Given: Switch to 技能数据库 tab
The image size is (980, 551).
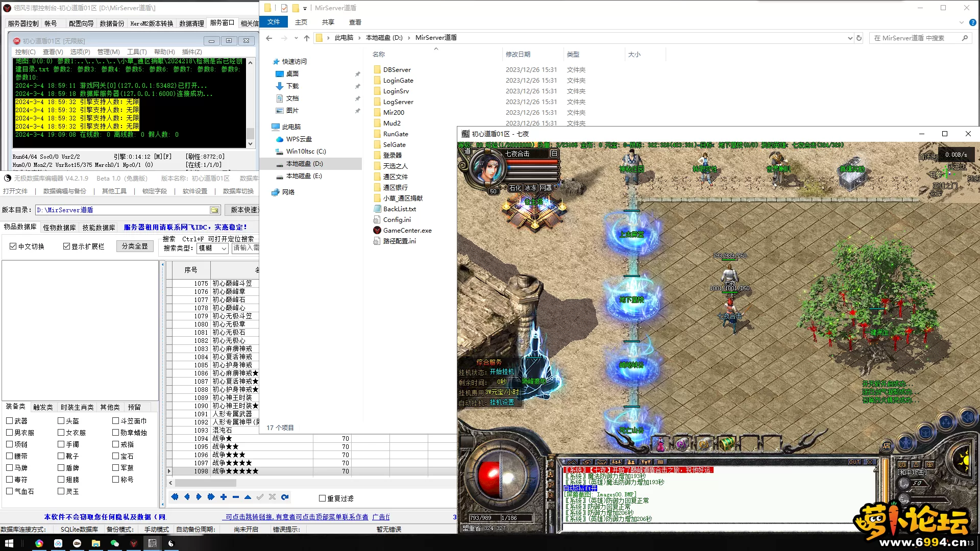Looking at the screenshot, I should pos(99,228).
